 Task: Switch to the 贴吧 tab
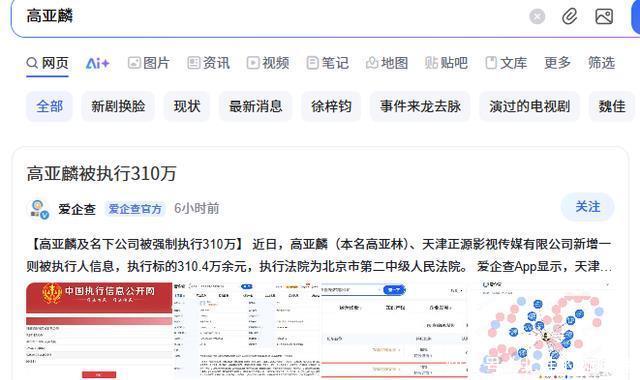click(x=446, y=63)
